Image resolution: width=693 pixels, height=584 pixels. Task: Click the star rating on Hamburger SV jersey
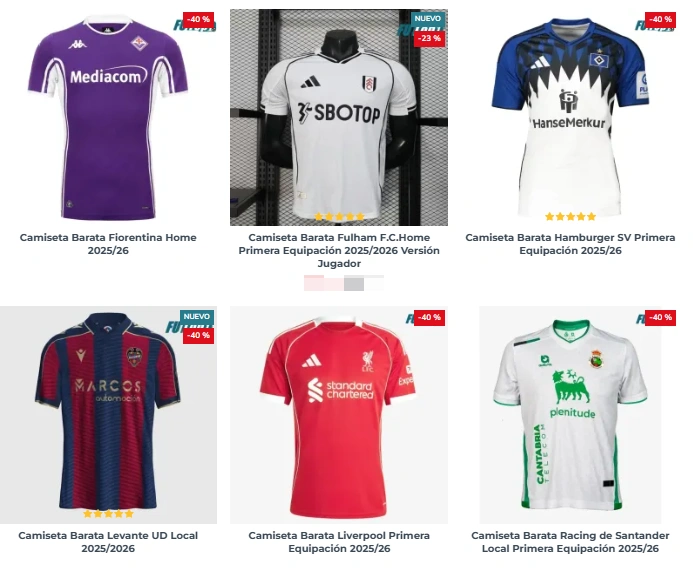tap(570, 216)
